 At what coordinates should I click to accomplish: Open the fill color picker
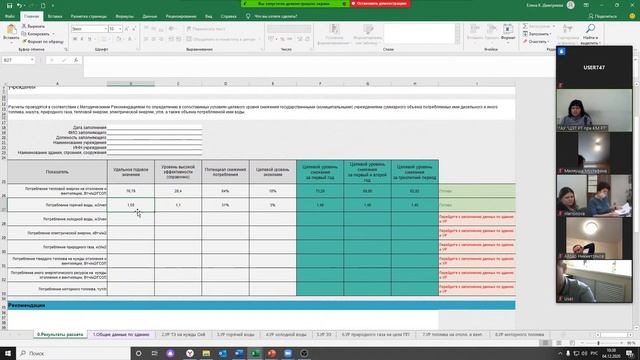click(119, 39)
